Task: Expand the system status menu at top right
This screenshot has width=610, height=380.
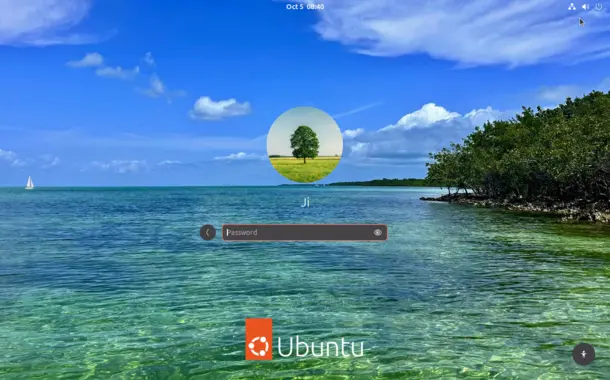Action: (585, 7)
